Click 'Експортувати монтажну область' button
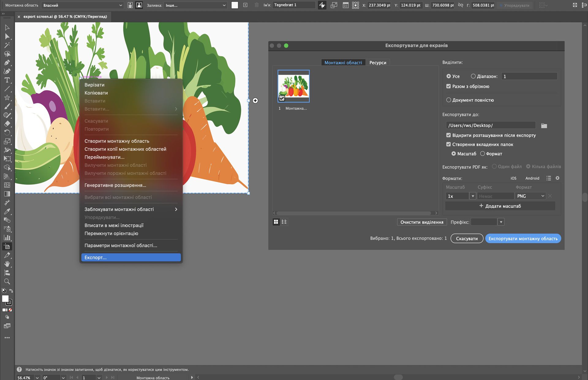Viewport: 588px width, 380px height. click(523, 238)
